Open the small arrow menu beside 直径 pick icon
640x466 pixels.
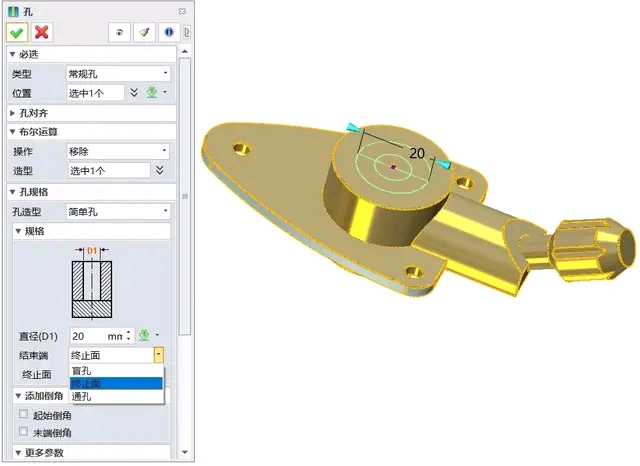point(157,335)
